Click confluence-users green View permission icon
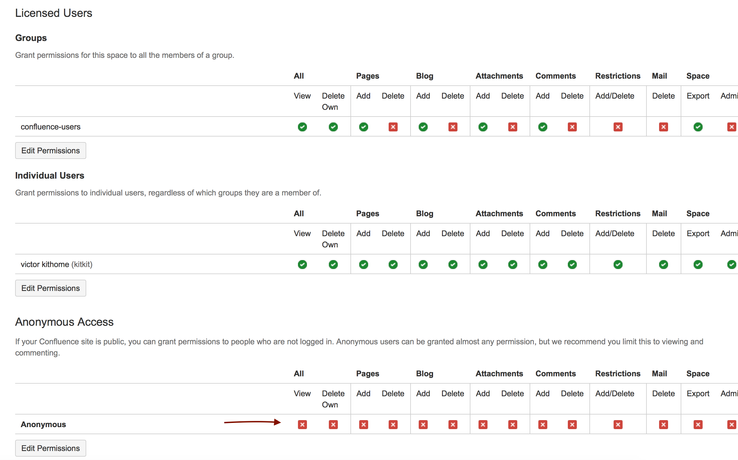Screen dimensions: 738x460 302,127
